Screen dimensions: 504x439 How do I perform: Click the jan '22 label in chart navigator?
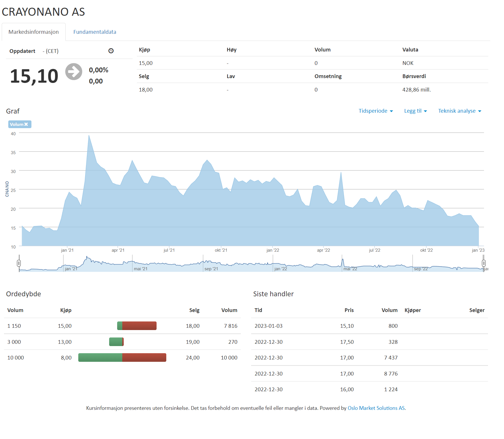tap(281, 269)
